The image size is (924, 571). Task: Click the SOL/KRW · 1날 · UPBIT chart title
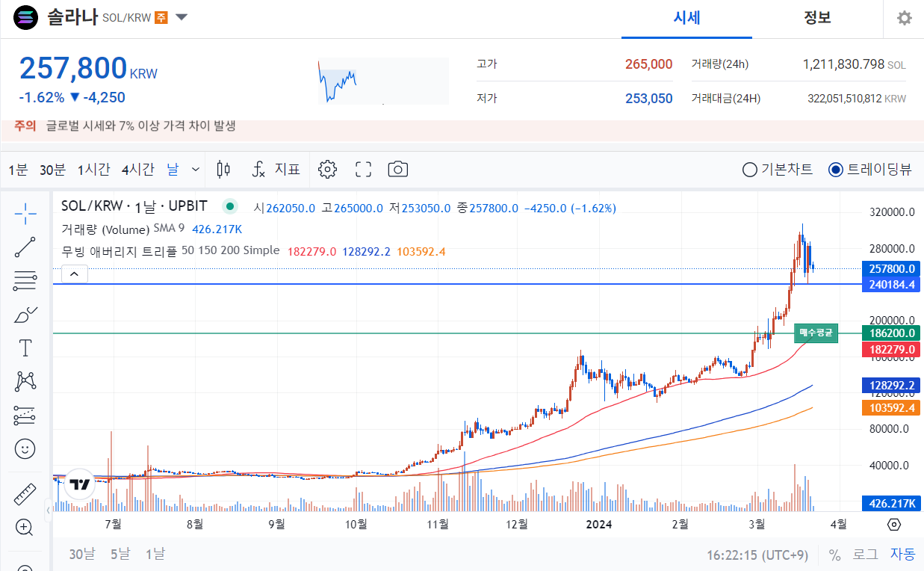tap(134, 207)
